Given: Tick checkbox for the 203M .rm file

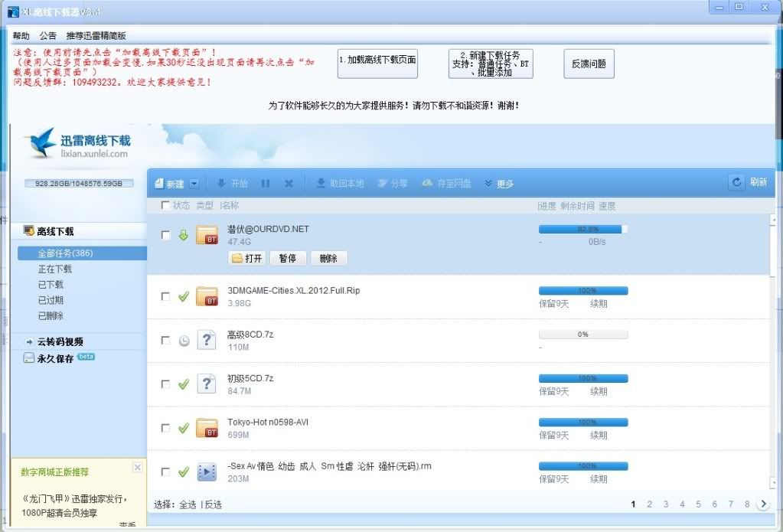Looking at the screenshot, I should pyautogui.click(x=166, y=472).
